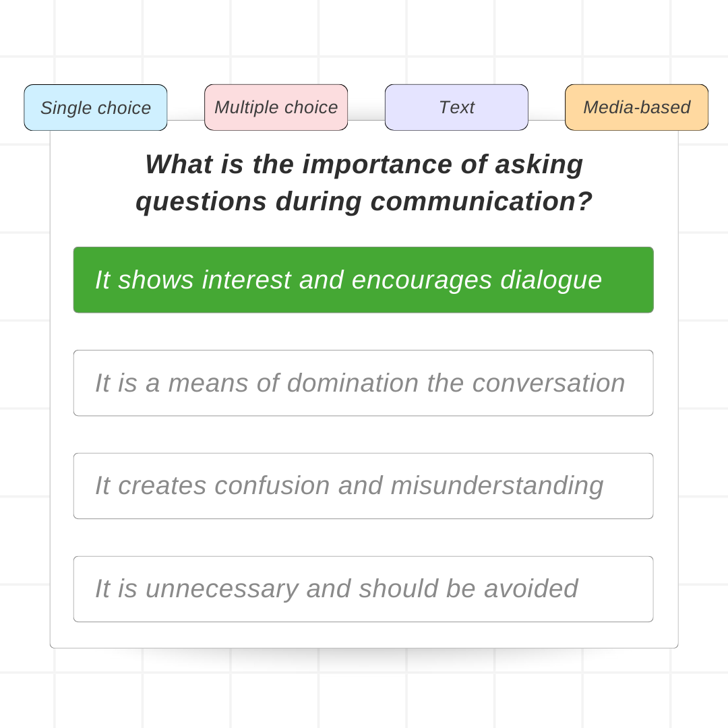The height and width of the screenshot is (728, 728).
Task: Click the word 'avoided' in last answer
Action: point(531,588)
